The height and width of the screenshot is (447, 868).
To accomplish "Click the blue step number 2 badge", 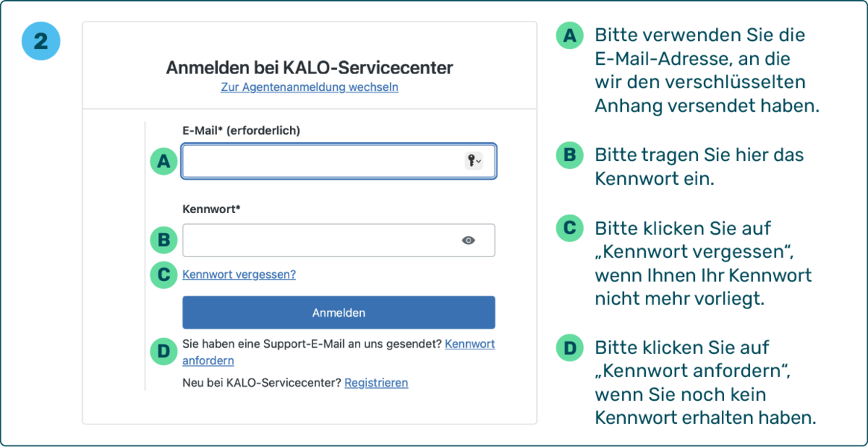I will click(41, 41).
